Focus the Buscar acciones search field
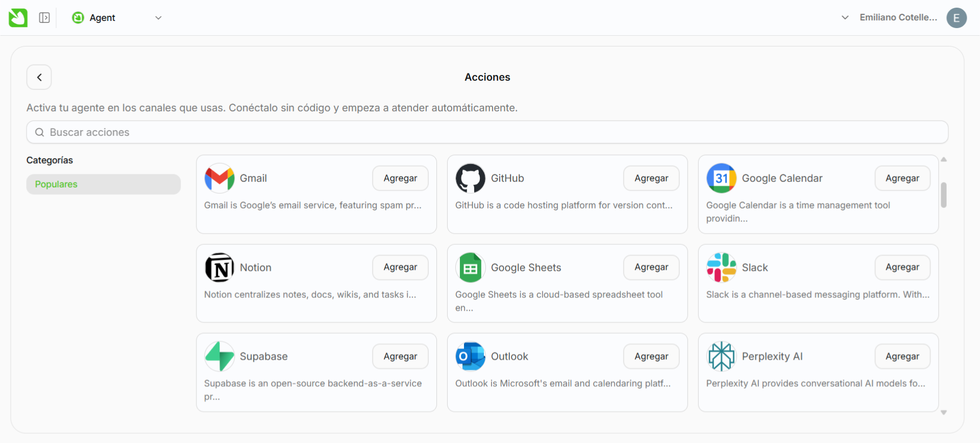The height and width of the screenshot is (443, 980). 487,132
